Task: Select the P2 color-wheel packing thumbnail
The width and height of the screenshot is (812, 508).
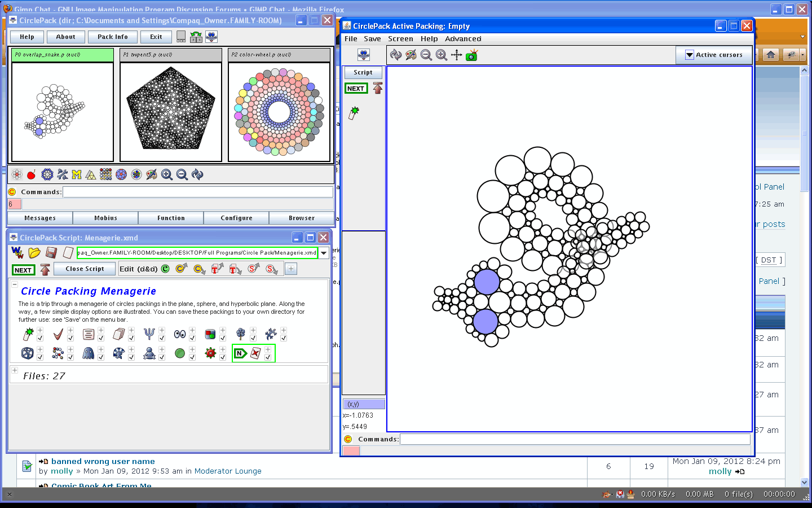Action: click(279, 112)
